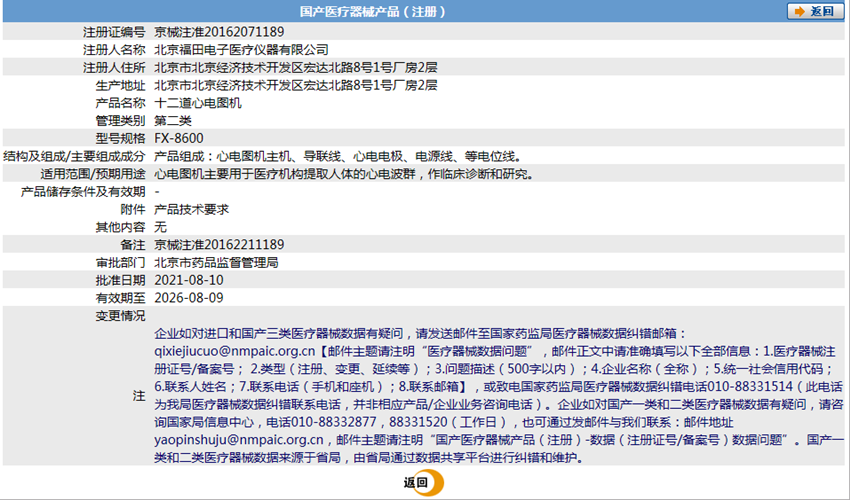Click the 产品储存条件及有效期 label
850x500 pixels.
coord(83,191)
